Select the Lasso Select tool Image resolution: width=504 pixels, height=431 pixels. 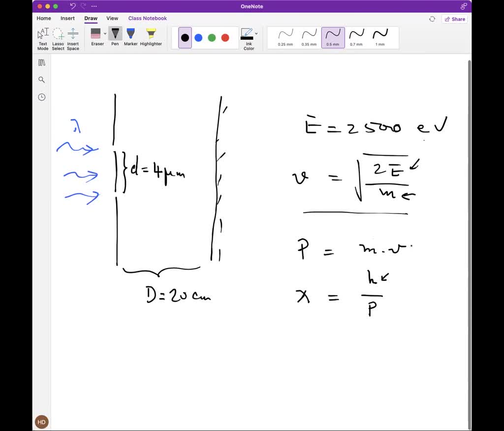click(58, 37)
